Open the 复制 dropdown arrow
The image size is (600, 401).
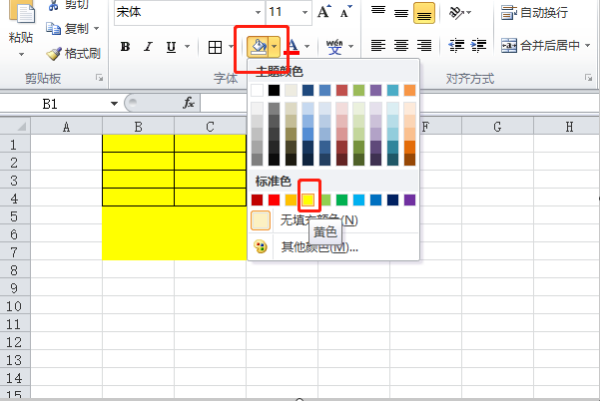tap(96, 29)
